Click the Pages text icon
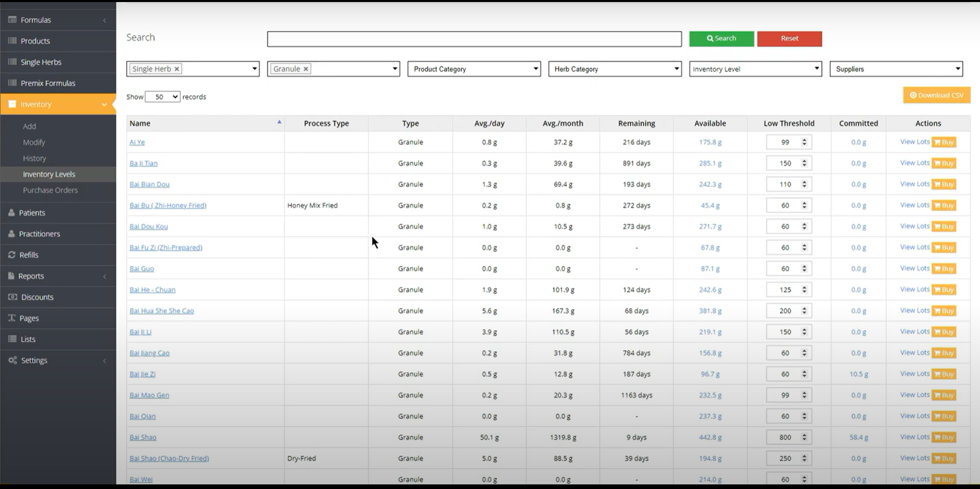The image size is (980, 489). [12, 318]
